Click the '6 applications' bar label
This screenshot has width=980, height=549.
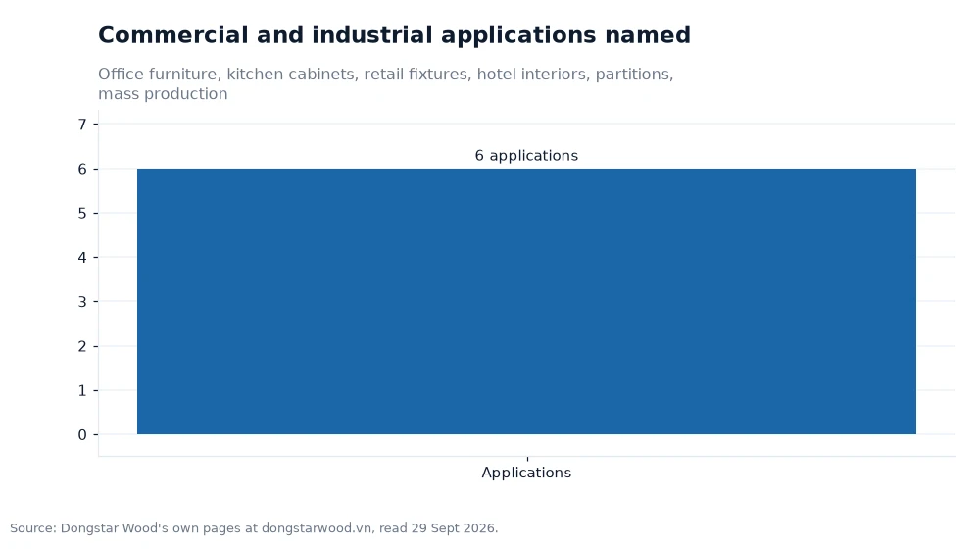click(526, 156)
